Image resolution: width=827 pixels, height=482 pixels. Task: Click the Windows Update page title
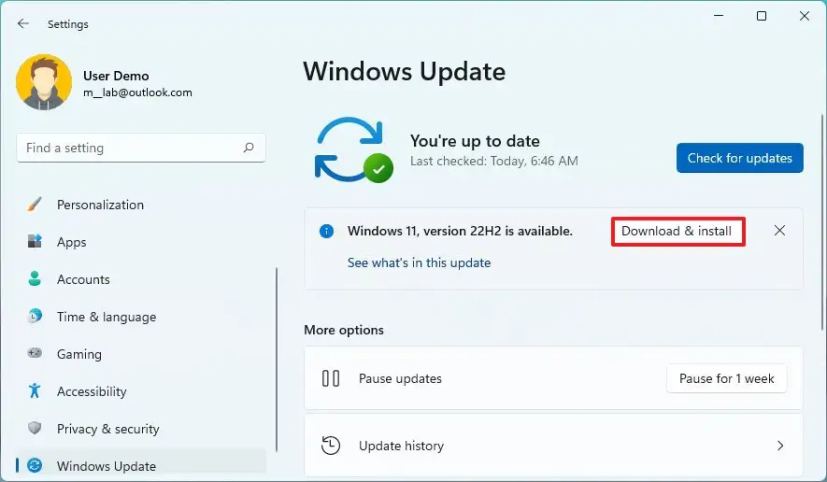coord(404,72)
